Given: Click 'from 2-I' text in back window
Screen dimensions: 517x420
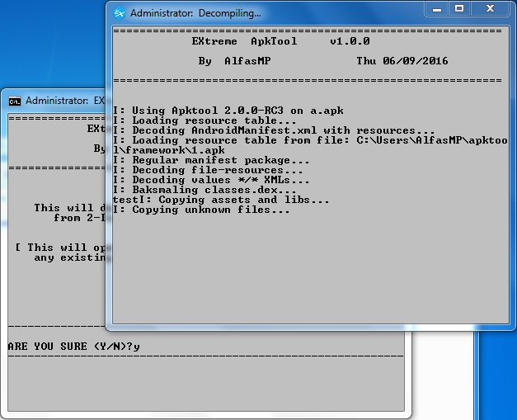Looking at the screenshot, I should pyautogui.click(x=79, y=218).
